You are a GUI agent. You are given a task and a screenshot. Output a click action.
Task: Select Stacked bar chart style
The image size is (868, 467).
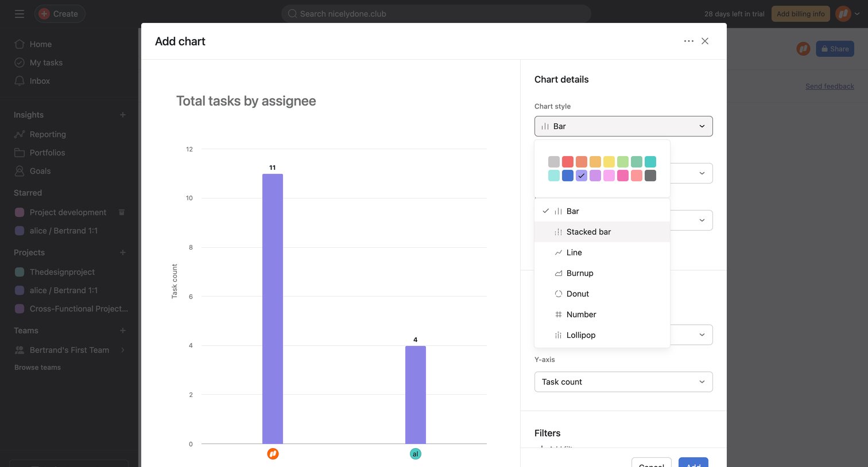(602, 232)
